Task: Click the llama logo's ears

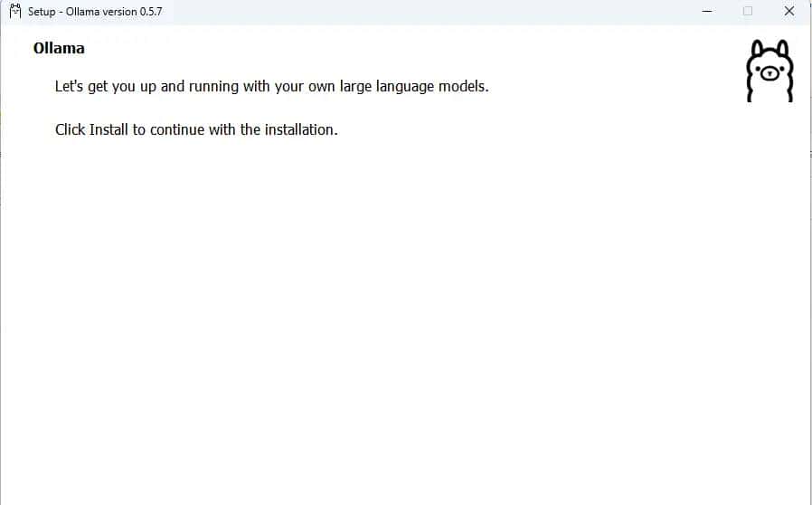Action: click(770, 47)
